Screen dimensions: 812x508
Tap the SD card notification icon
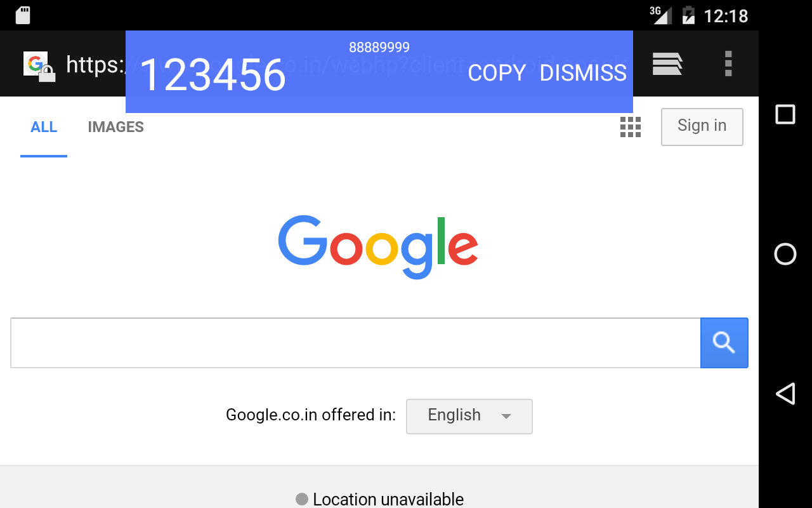pyautogui.click(x=23, y=15)
